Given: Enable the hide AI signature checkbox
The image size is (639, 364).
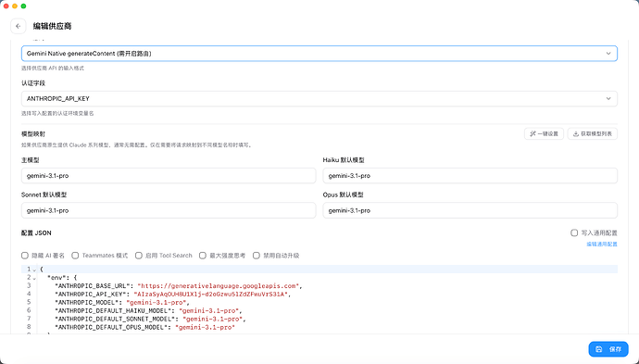Looking at the screenshot, I should (25, 256).
